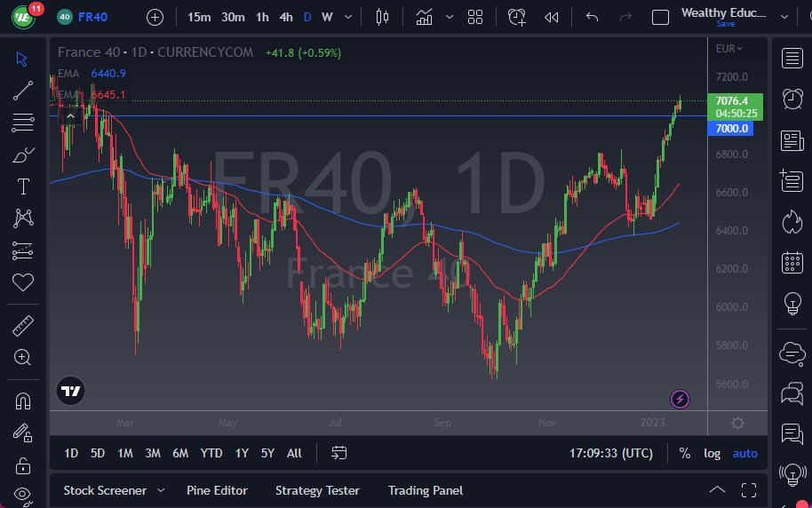Open the indicators menu
The width and height of the screenshot is (812, 508).
[x=424, y=17]
